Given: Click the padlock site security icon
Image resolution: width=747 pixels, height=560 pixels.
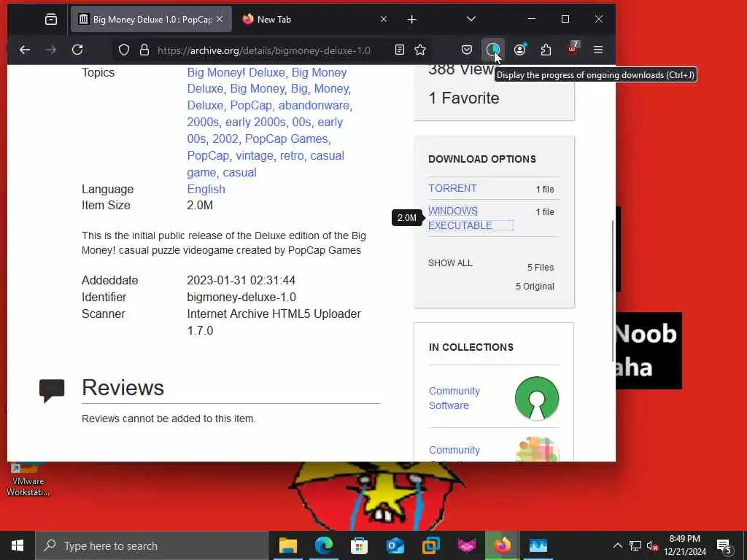Looking at the screenshot, I should (x=144, y=50).
